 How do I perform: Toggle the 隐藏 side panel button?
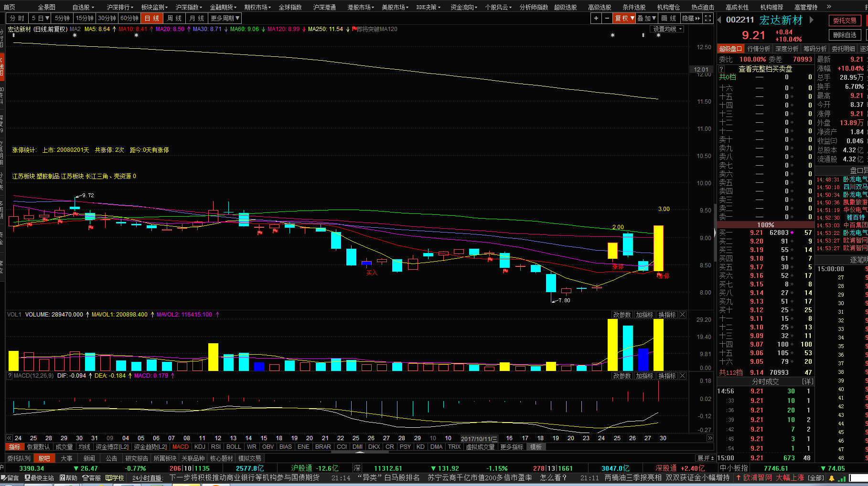pos(691,18)
